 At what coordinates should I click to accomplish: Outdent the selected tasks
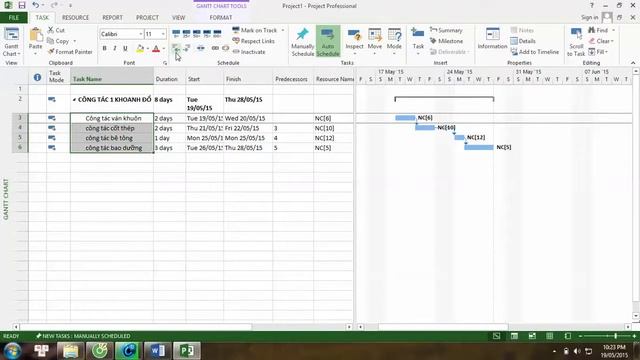coord(176,48)
